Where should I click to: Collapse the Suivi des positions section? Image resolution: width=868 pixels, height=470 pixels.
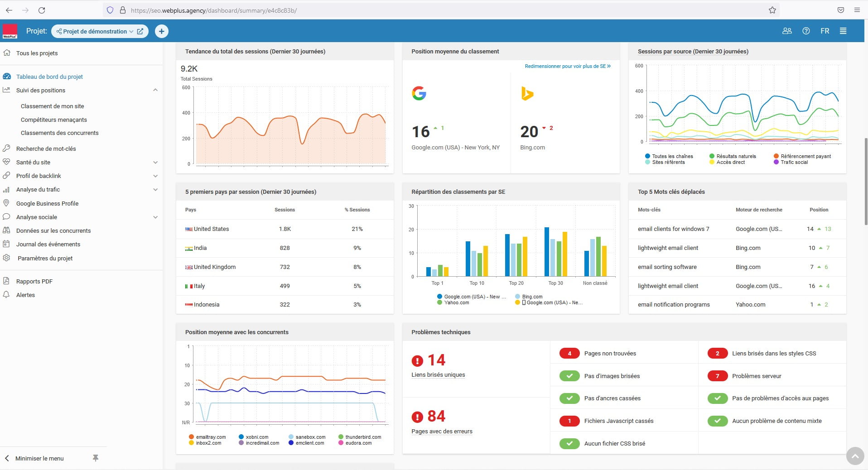[155, 90]
